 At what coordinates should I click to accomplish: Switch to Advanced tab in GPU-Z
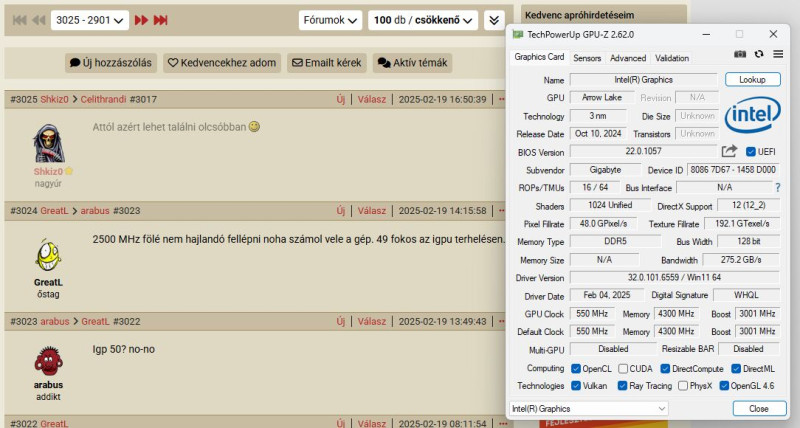pos(628,58)
